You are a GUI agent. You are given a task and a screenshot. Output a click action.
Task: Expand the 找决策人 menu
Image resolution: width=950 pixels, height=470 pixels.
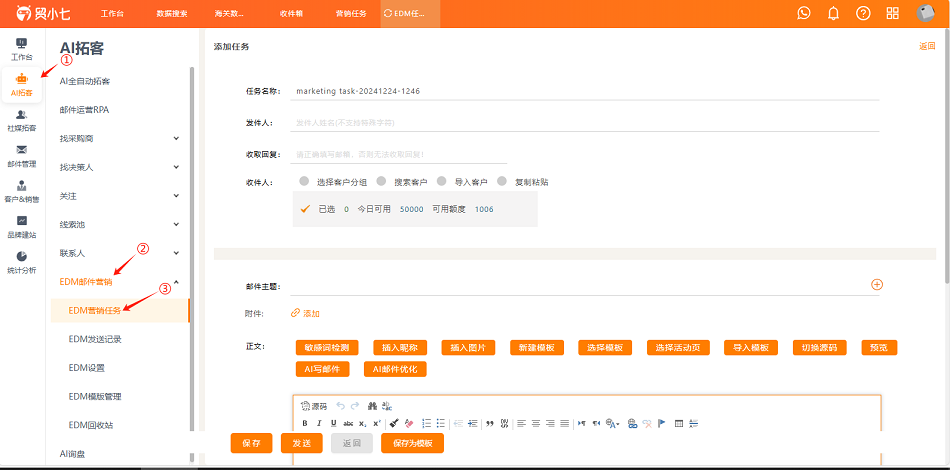[x=176, y=167]
